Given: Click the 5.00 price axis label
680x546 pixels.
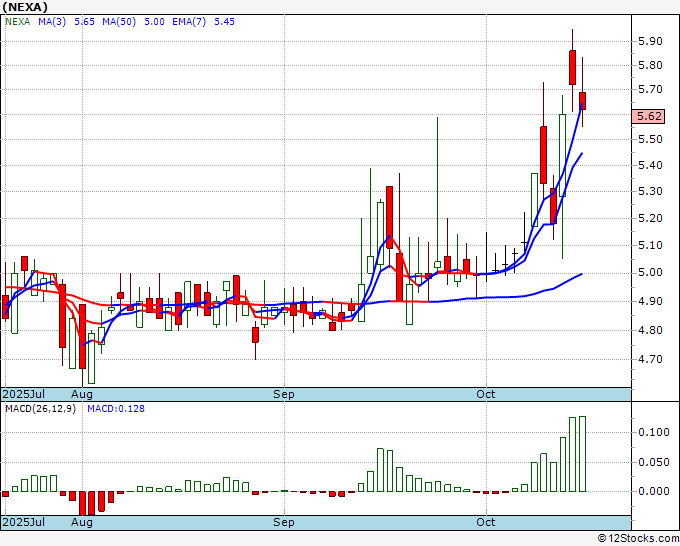Looking at the screenshot, I should coord(651,273).
